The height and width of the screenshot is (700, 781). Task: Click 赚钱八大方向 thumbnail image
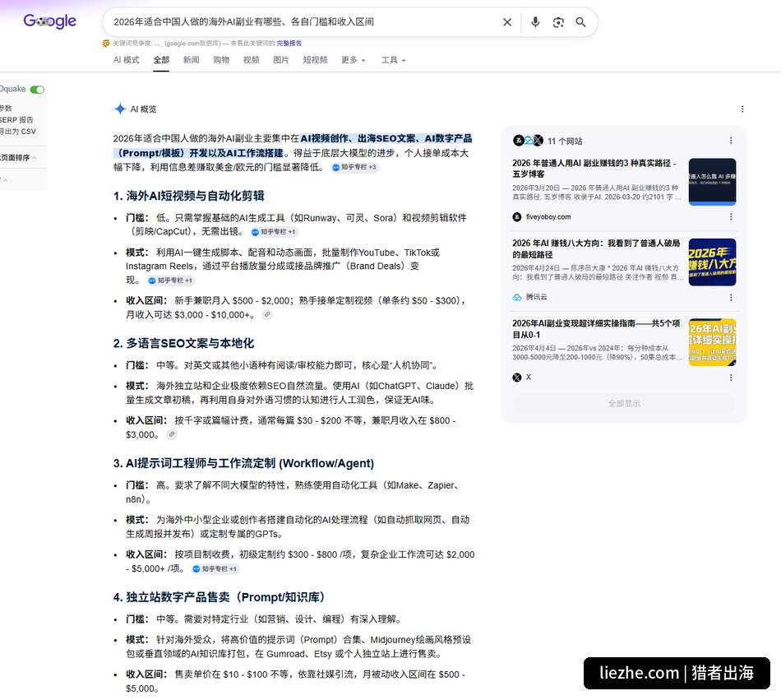(712, 262)
